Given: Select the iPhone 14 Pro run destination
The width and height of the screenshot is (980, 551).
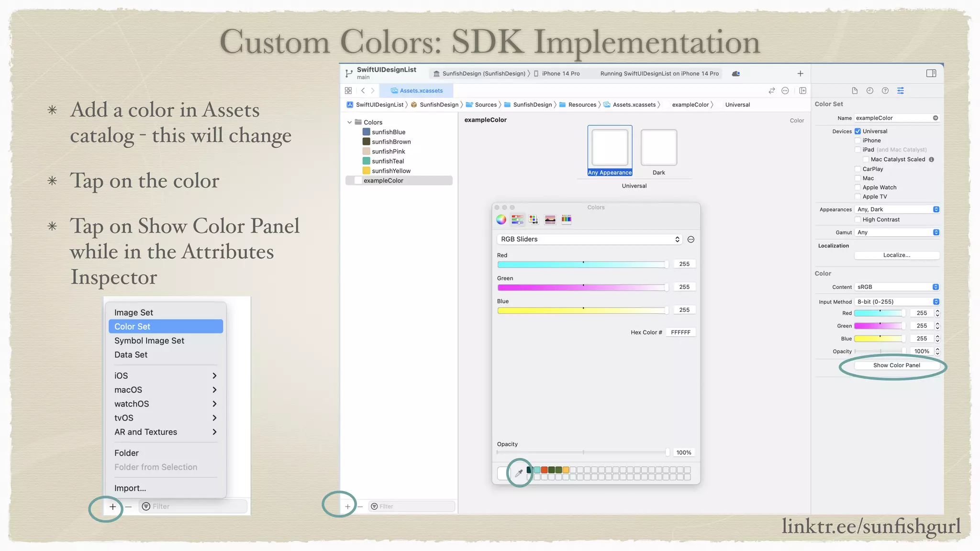Looking at the screenshot, I should (x=557, y=74).
